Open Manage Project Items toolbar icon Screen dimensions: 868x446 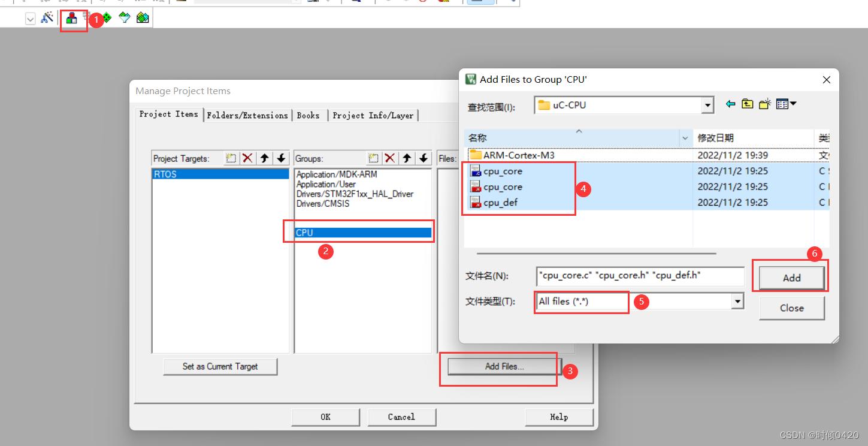click(72, 18)
